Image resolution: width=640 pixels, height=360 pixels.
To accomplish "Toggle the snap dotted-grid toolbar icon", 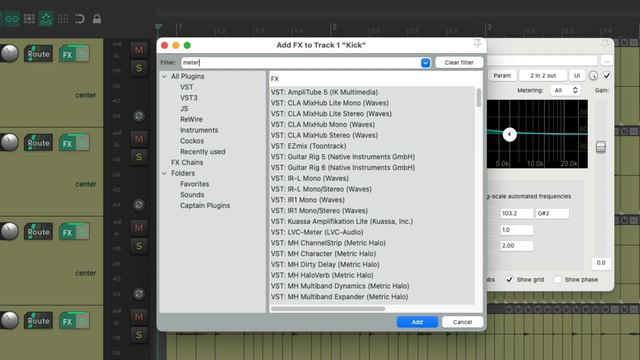I will (63, 19).
